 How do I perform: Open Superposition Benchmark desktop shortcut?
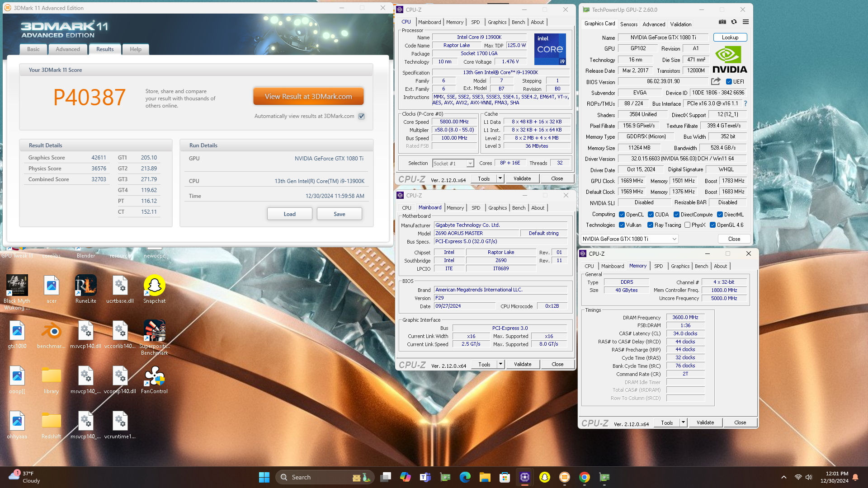(x=154, y=338)
